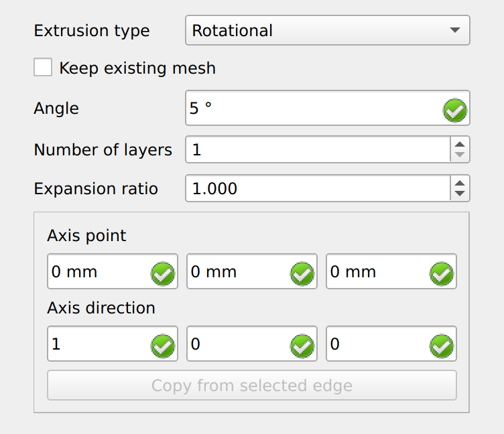
Task: Enable the Keep existing mesh checkbox
Action: pyautogui.click(x=43, y=67)
